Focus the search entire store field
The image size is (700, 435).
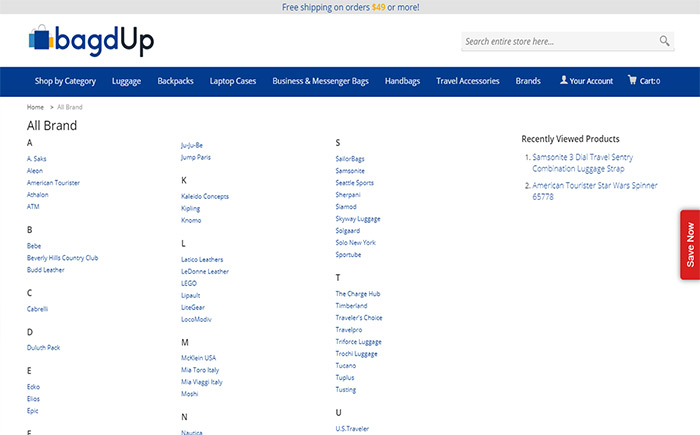coord(567,42)
